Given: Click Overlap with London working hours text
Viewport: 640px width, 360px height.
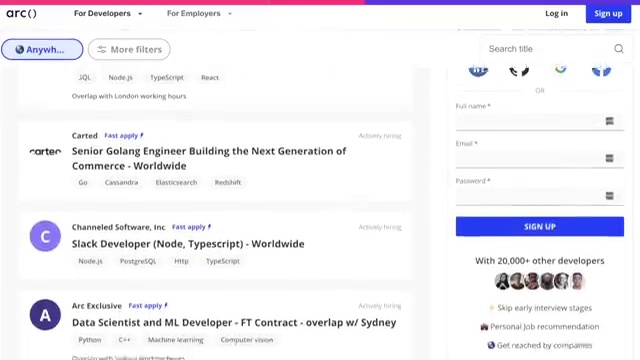Looking at the screenshot, I should [x=129, y=96].
